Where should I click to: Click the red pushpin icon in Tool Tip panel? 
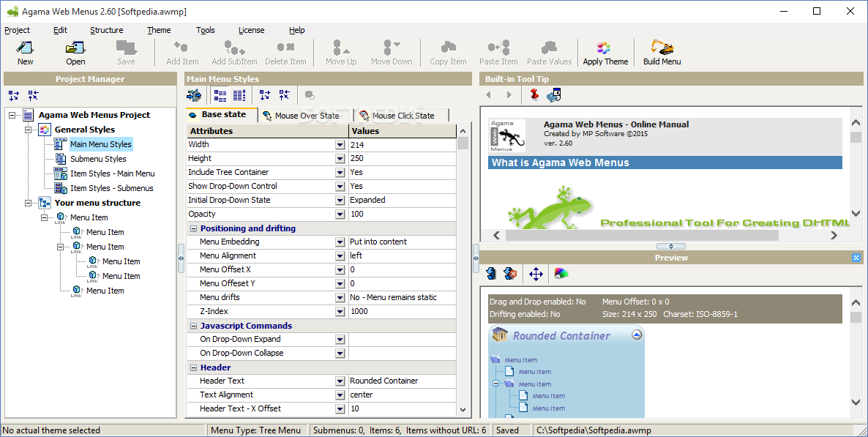[x=534, y=94]
